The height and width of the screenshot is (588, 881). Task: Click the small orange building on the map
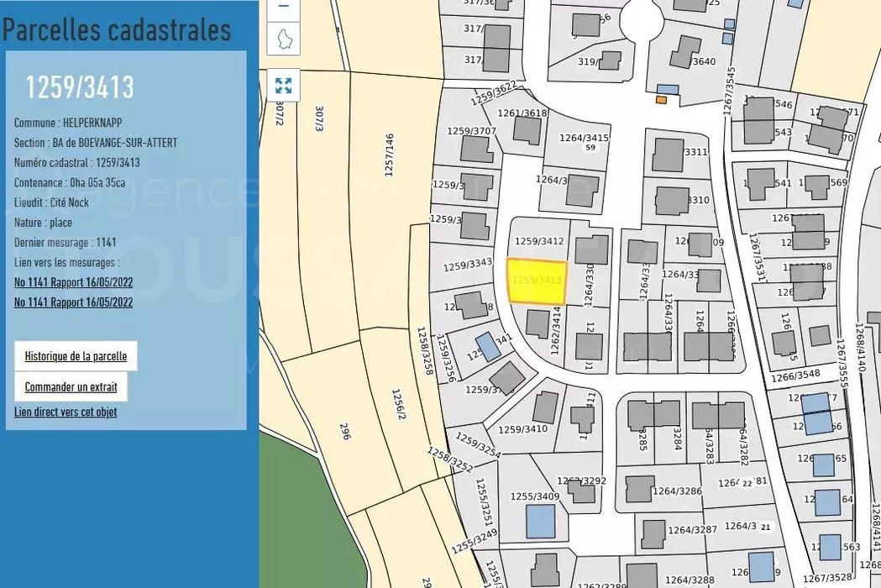pyautogui.click(x=662, y=100)
